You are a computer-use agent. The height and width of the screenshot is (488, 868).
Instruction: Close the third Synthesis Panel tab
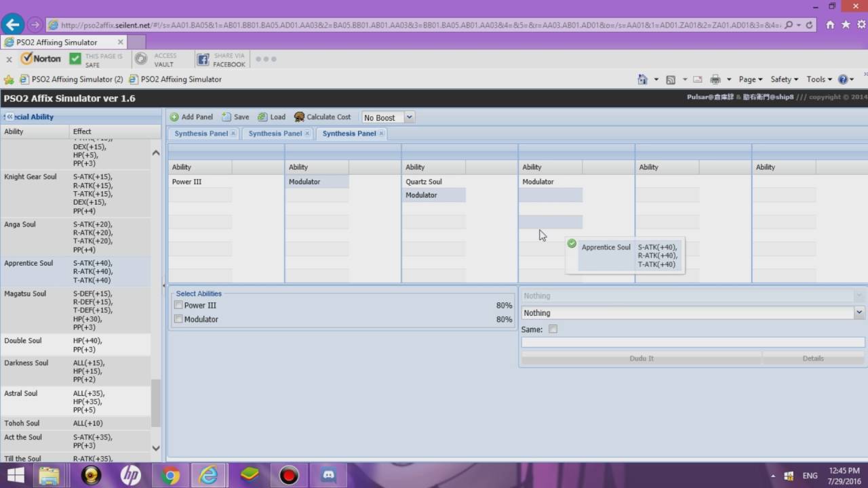tap(381, 134)
